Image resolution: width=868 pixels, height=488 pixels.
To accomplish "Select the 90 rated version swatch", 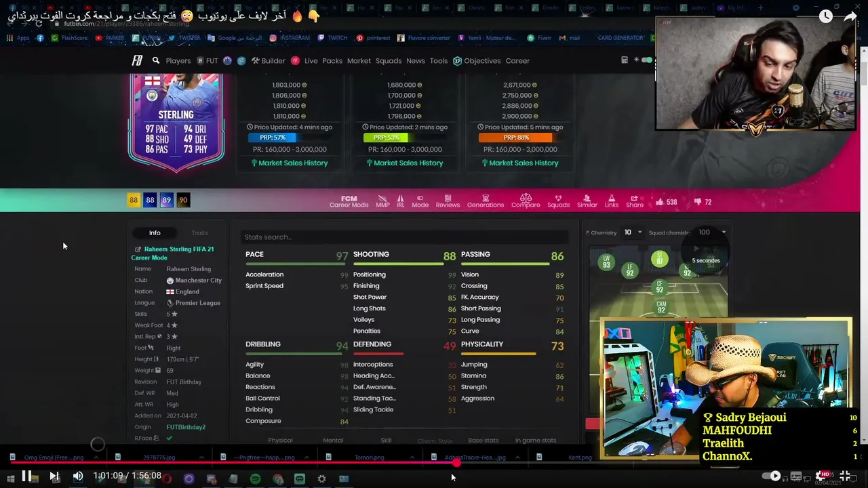I will [182, 200].
